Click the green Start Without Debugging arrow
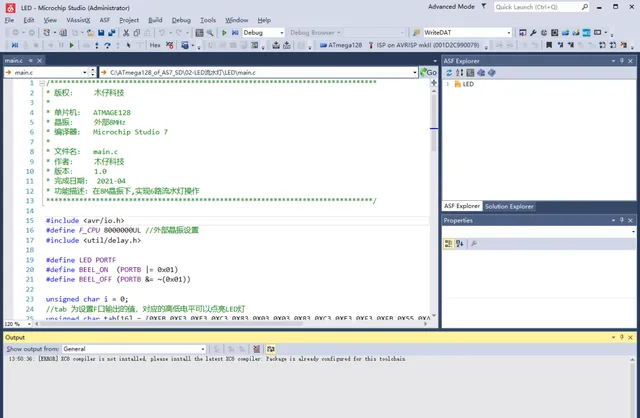 point(224,33)
